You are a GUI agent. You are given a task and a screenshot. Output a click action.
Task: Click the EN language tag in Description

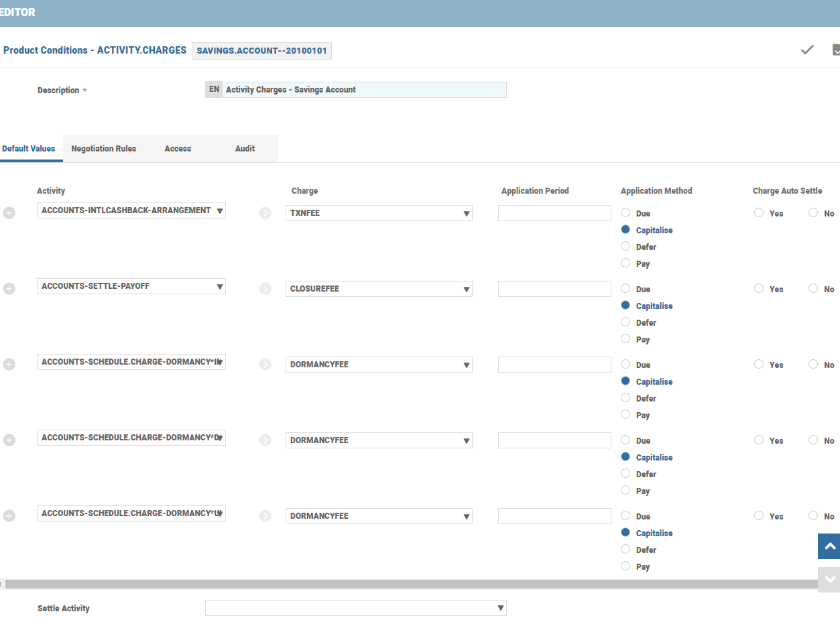(x=214, y=90)
